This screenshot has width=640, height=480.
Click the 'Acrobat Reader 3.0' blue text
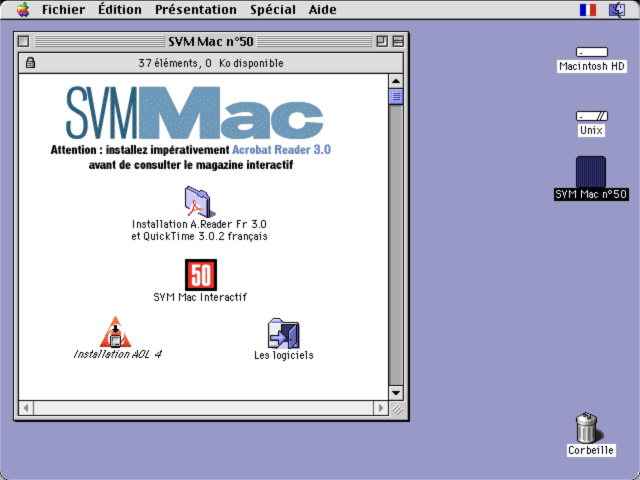[x=281, y=150]
